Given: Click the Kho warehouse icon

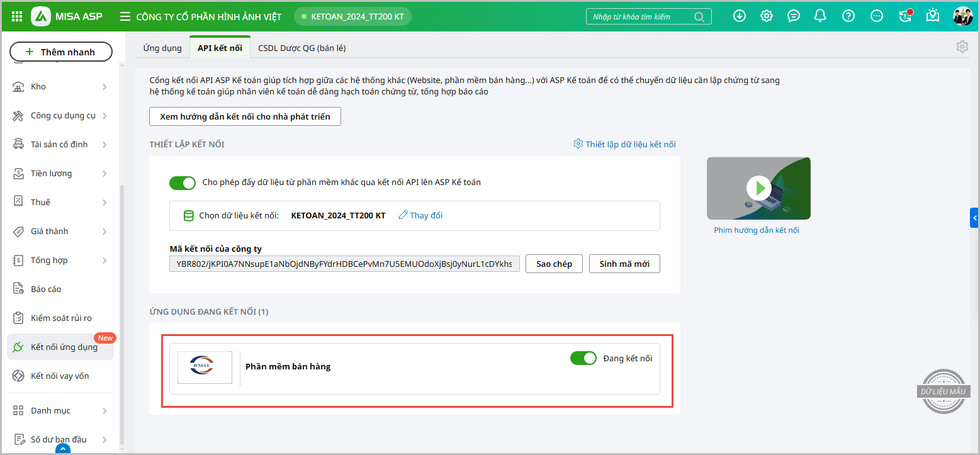Looking at the screenshot, I should tap(19, 86).
